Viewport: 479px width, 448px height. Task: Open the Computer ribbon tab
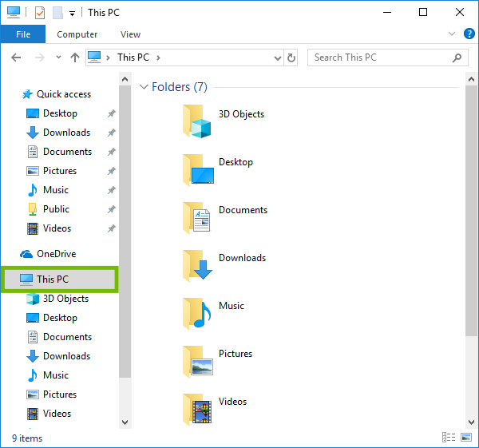pyautogui.click(x=77, y=34)
